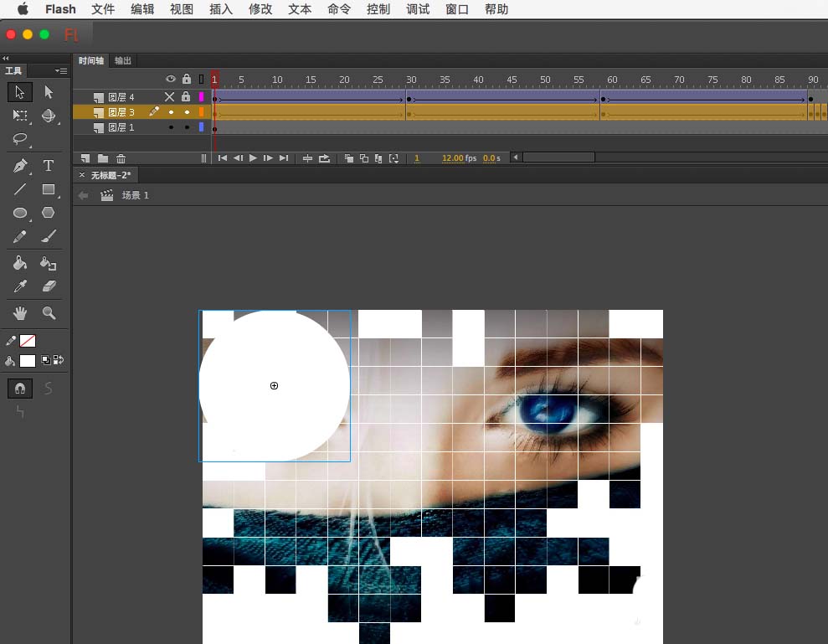Open the 文件 menu

[102, 9]
